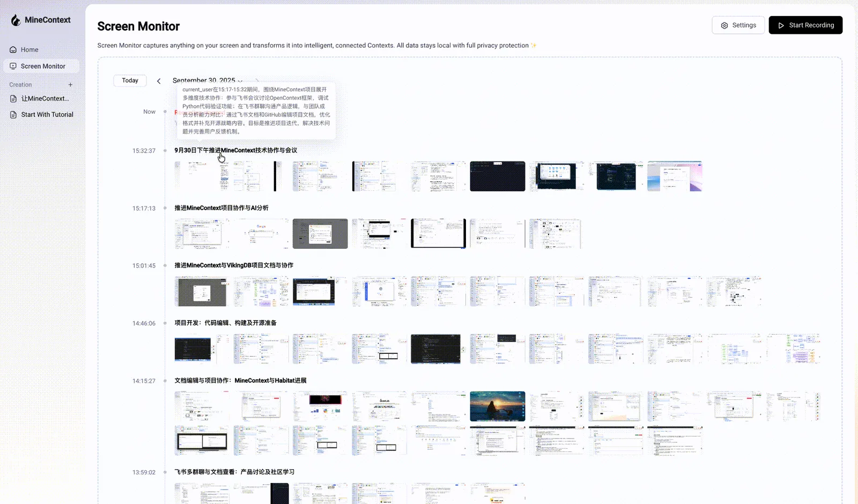
Task: Click document icon beside 让MineContext...
Action: (x=13, y=99)
